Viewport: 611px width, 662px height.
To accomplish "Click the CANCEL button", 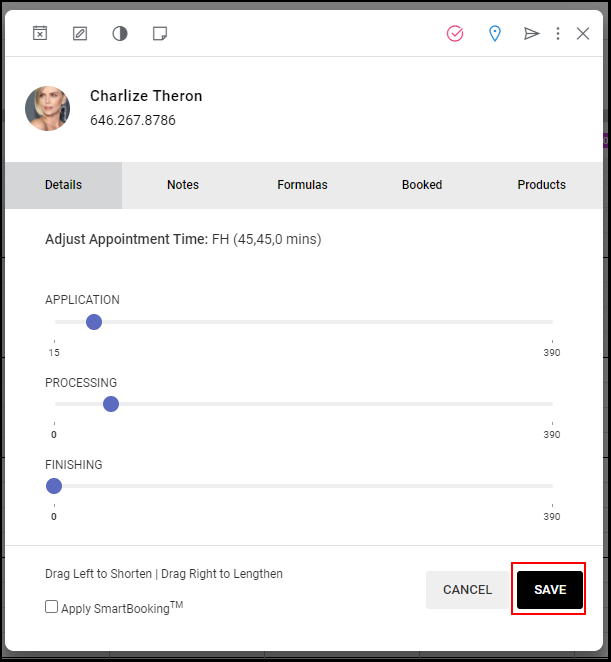I will pyautogui.click(x=467, y=589).
